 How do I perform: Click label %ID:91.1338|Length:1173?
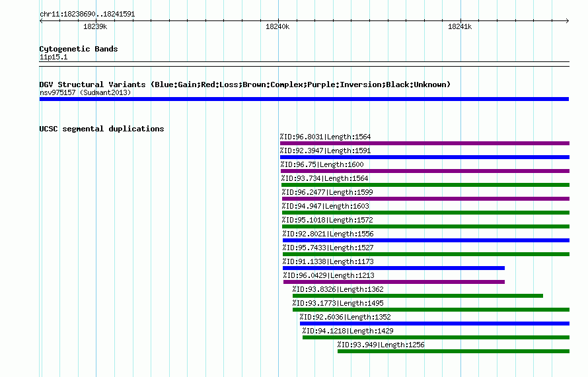pyautogui.click(x=328, y=261)
